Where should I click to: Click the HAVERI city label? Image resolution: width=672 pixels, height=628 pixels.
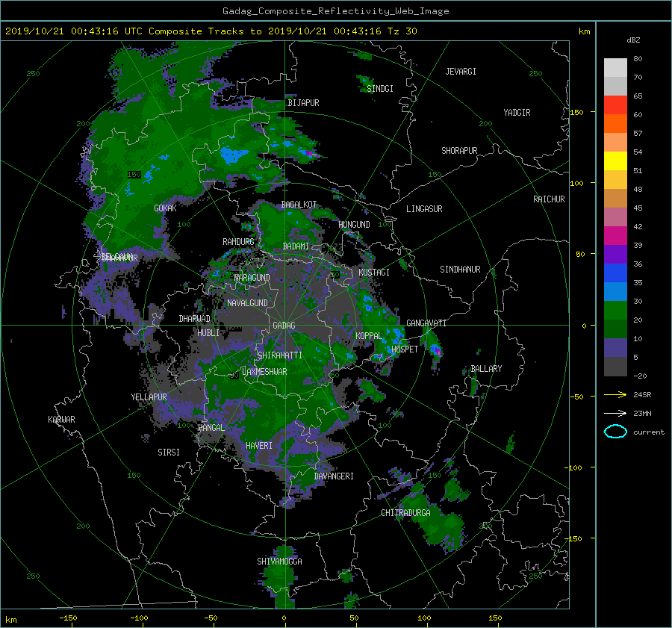[x=259, y=447]
